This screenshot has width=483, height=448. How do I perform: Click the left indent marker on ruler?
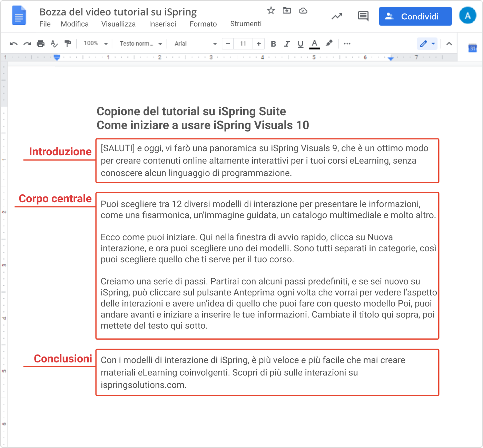(x=57, y=57)
